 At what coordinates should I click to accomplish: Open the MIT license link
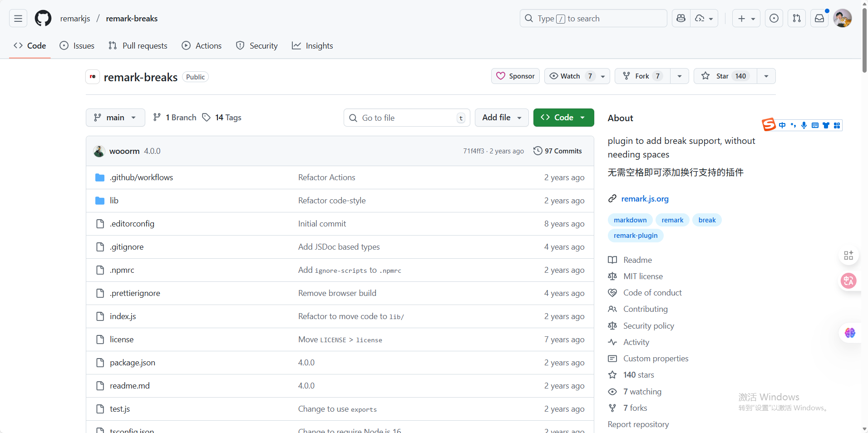pyautogui.click(x=643, y=276)
